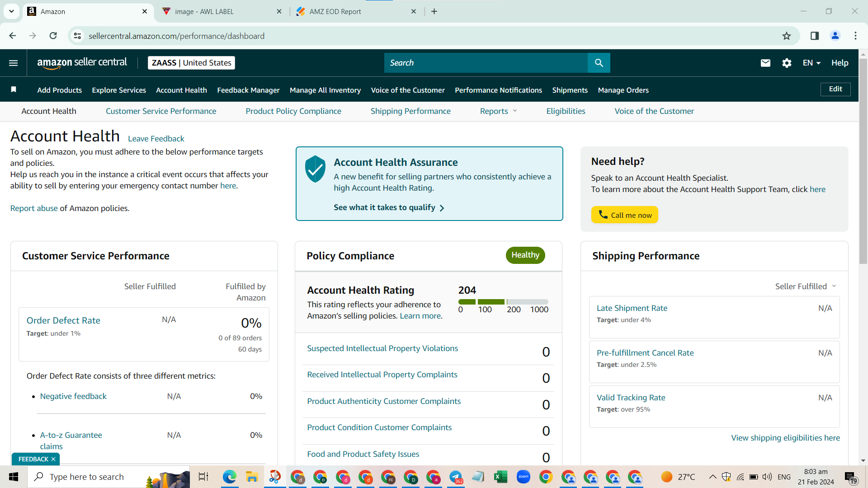Select Feedback Manager in the favorites bar

pyautogui.click(x=248, y=90)
